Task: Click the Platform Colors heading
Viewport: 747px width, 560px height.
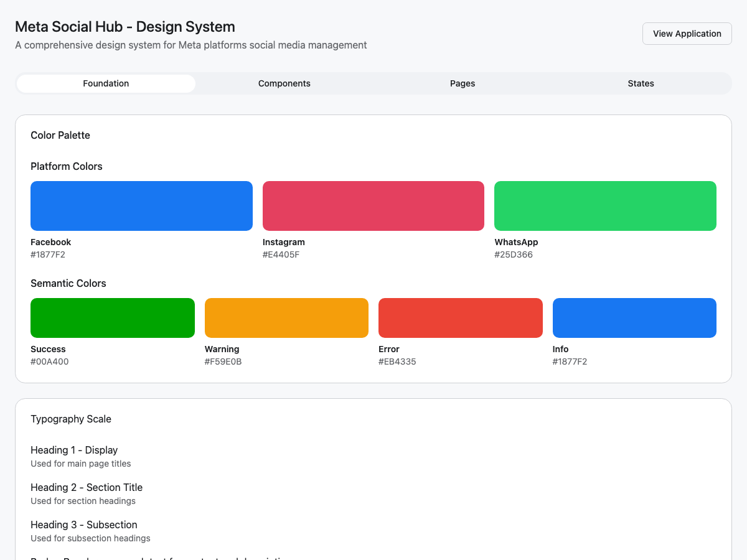Action: tap(67, 166)
